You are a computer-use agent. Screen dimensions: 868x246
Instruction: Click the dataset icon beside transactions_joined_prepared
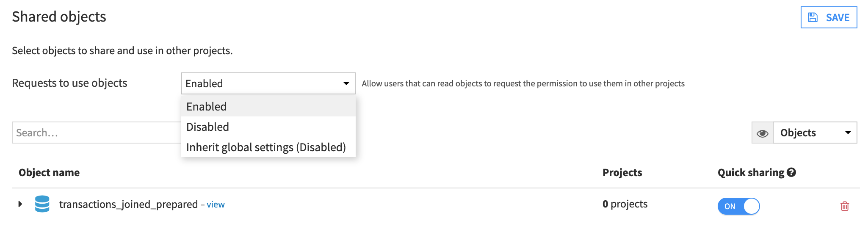click(x=42, y=204)
